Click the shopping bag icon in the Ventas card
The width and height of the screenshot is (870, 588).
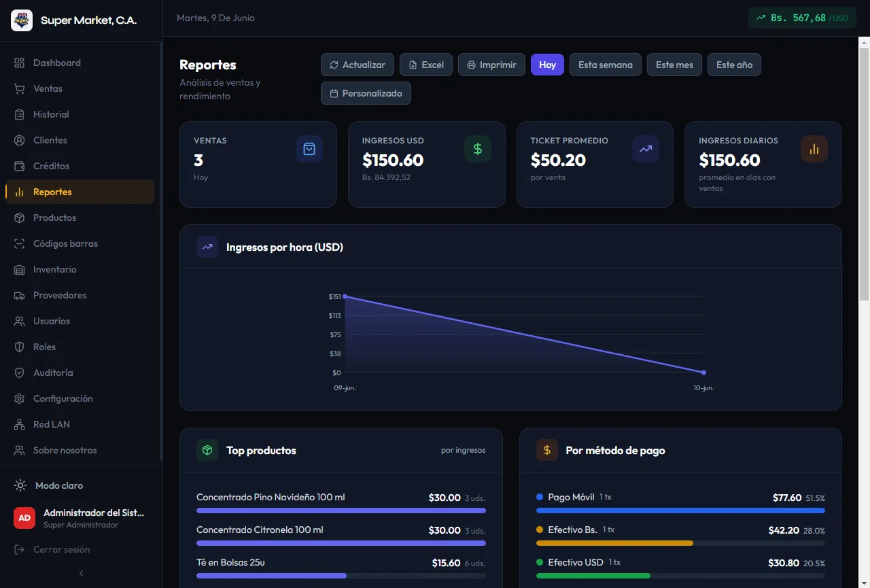[x=309, y=149]
